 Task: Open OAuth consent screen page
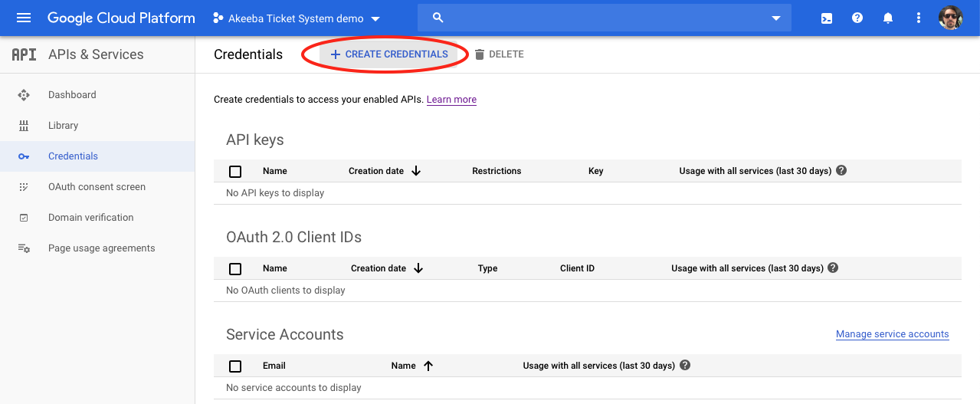pos(97,187)
